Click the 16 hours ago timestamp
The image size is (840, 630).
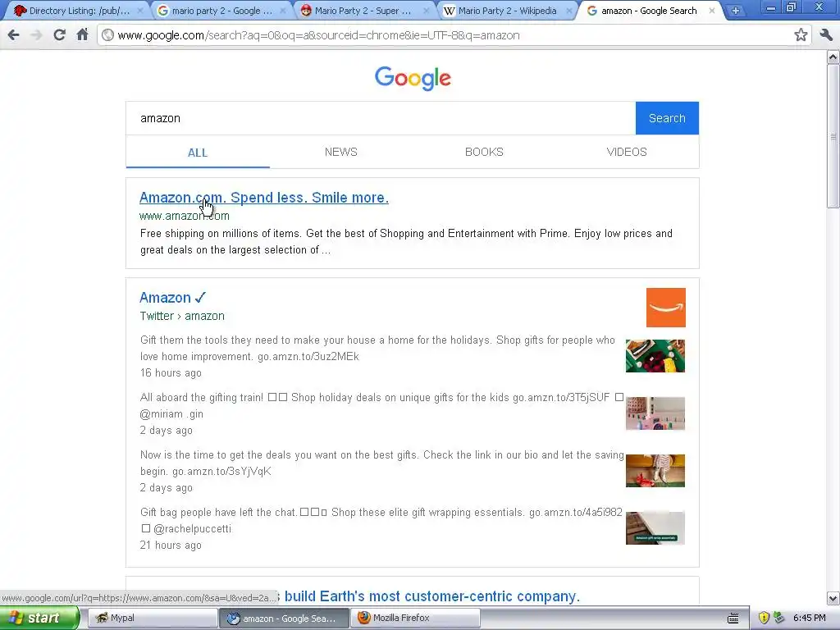pos(171,373)
